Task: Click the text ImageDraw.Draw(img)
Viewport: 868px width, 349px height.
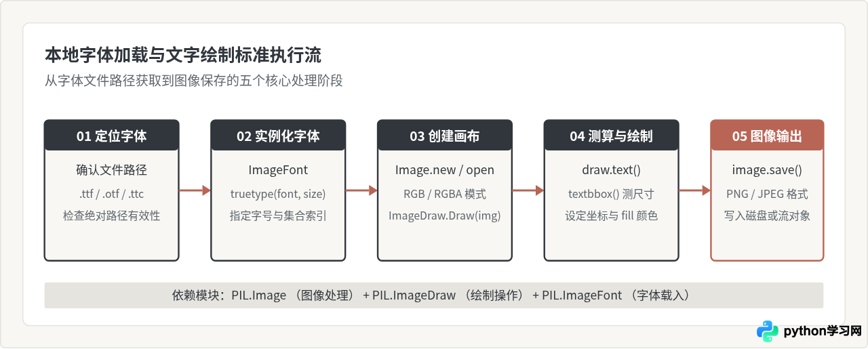Action: tap(445, 216)
